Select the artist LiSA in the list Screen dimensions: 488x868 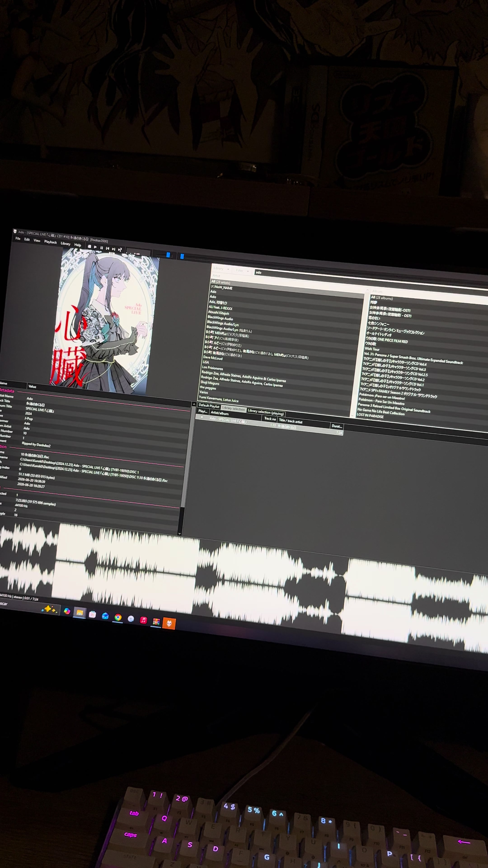click(206, 362)
